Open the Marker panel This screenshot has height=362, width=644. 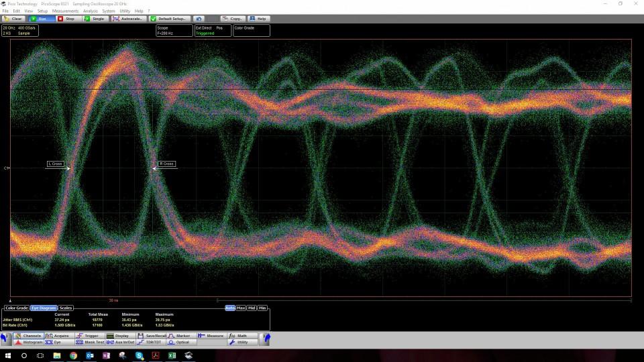pos(182,335)
